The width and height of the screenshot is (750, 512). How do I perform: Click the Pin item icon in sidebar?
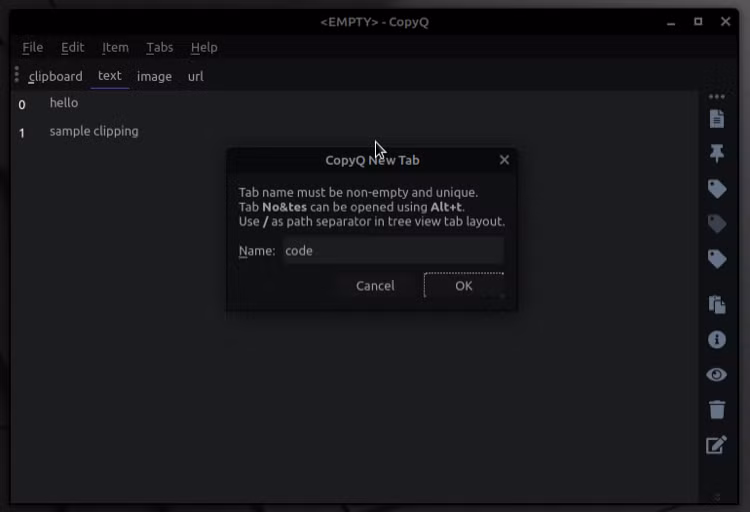717,154
